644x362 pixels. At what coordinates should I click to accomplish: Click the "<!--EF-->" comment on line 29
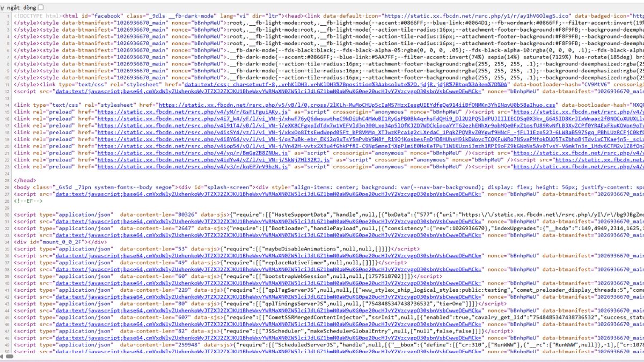click(x=28, y=201)
